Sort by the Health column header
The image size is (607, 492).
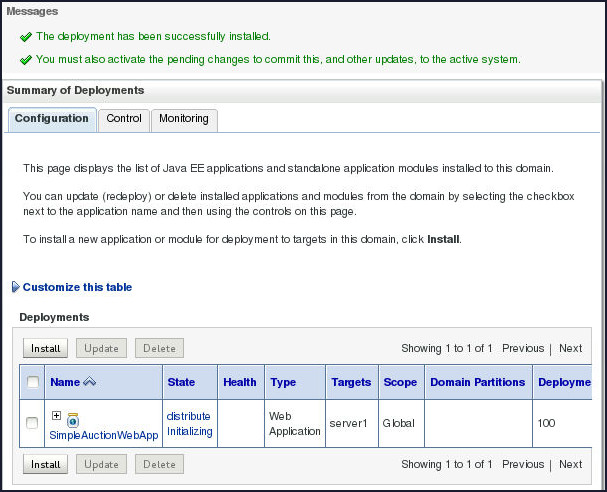[x=240, y=382]
